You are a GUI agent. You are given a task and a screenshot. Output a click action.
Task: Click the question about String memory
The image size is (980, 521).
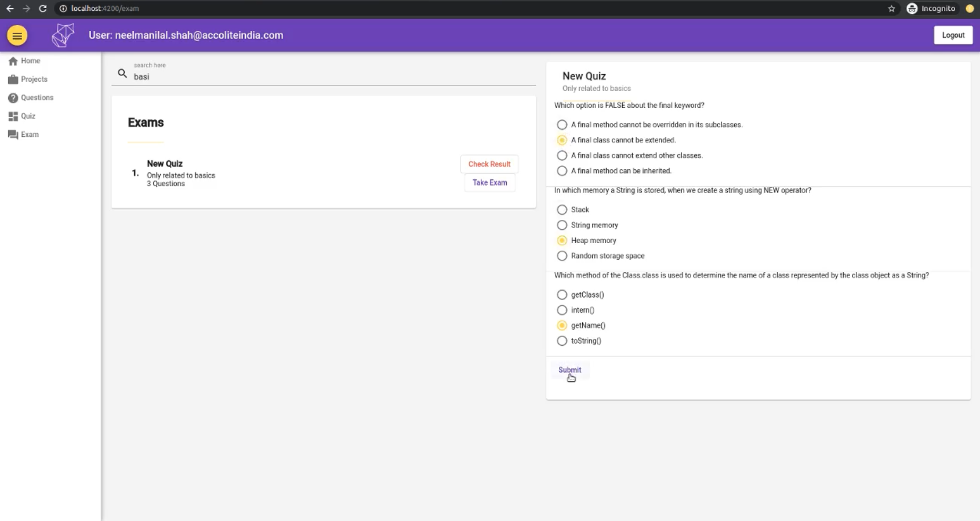click(683, 190)
